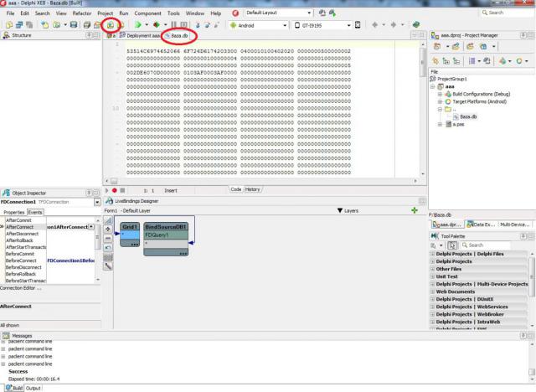Switch to the History tab below the editor

click(252, 189)
